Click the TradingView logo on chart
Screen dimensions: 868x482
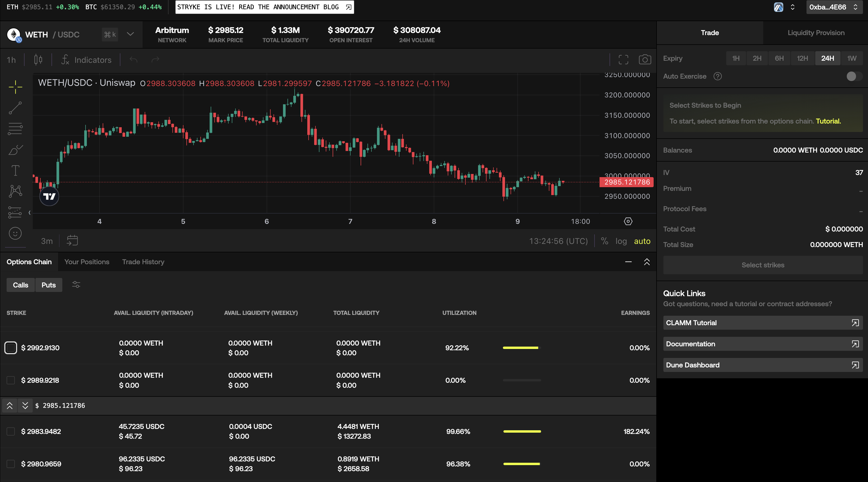click(49, 196)
